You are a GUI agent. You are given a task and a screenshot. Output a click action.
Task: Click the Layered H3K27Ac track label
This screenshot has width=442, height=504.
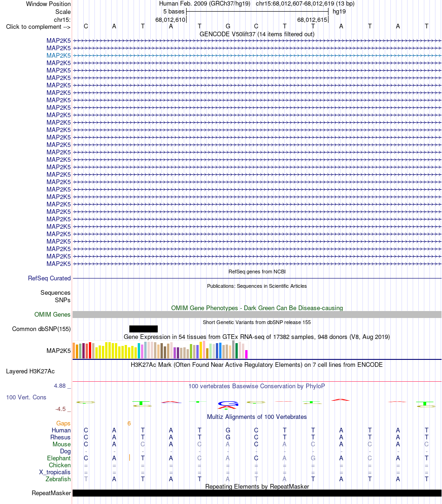pos(30,371)
